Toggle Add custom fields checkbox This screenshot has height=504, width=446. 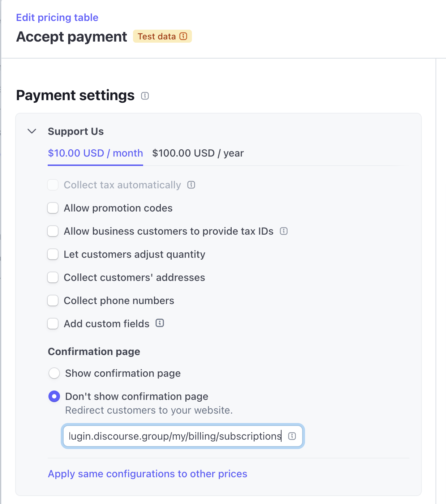(x=53, y=324)
